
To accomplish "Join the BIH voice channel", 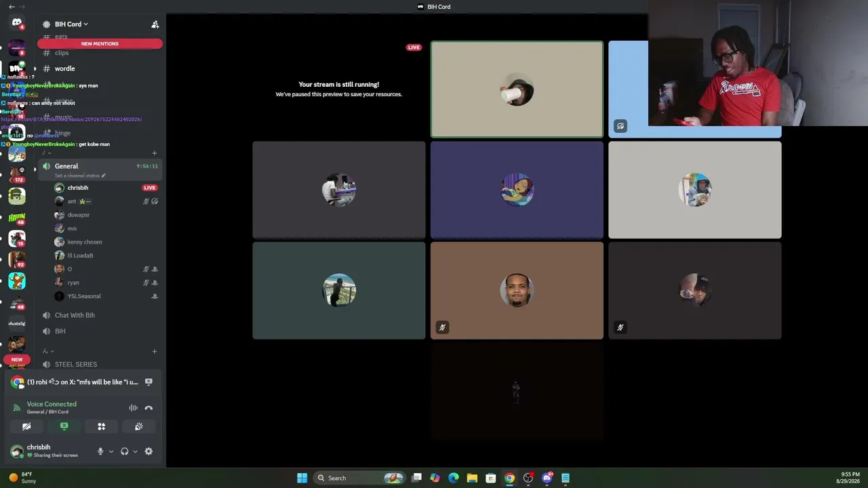I will 100,331.
